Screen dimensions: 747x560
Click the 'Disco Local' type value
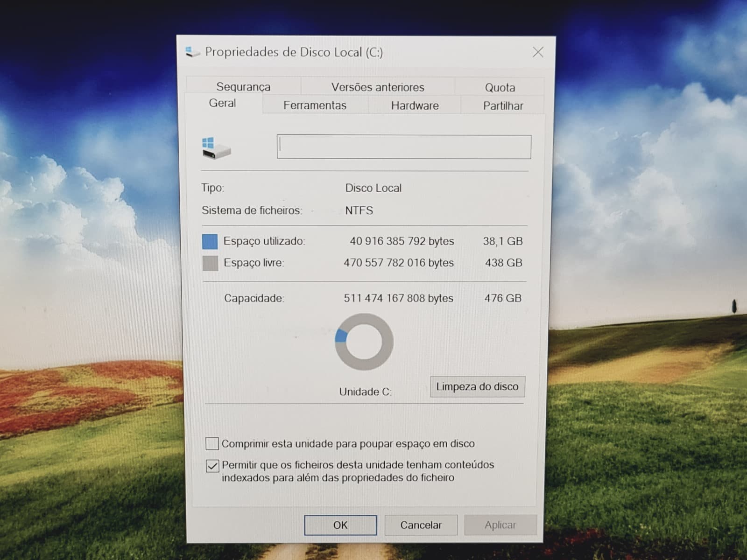click(373, 188)
